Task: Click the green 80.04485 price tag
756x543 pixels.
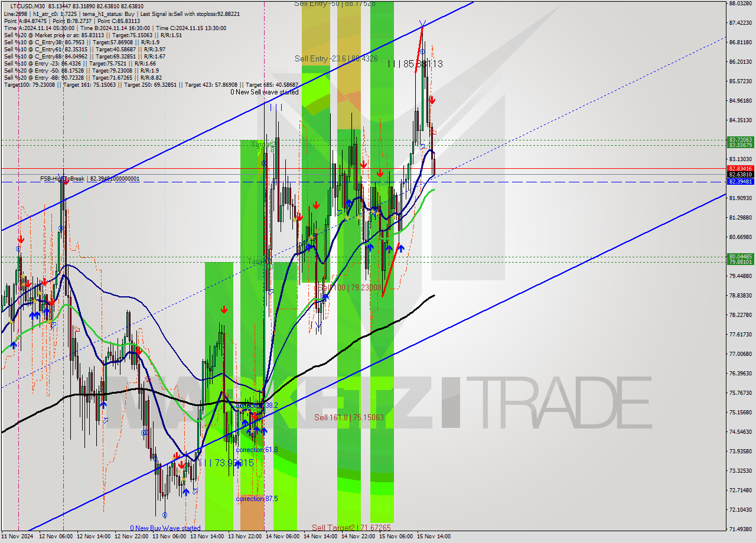Action: point(740,256)
